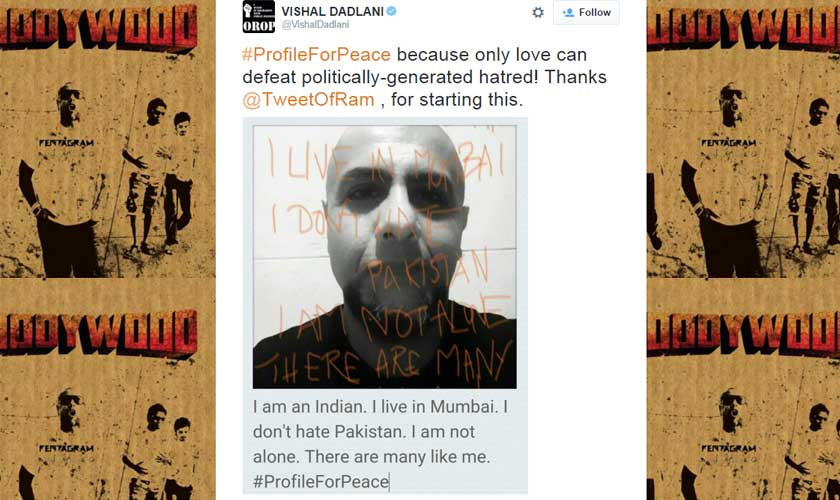The height and width of the screenshot is (500, 840).
Task: Open the #ProfileForPeace hashtag in tweet text
Action: pyautogui.click(x=317, y=55)
